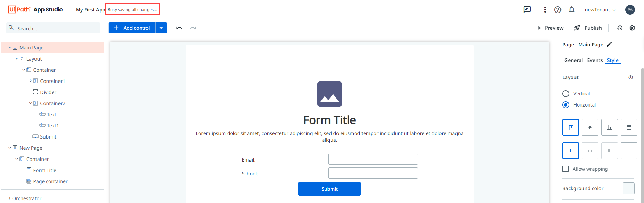Select the Vertical layout radio button
Screen dimensions: 644x203
tap(565, 93)
